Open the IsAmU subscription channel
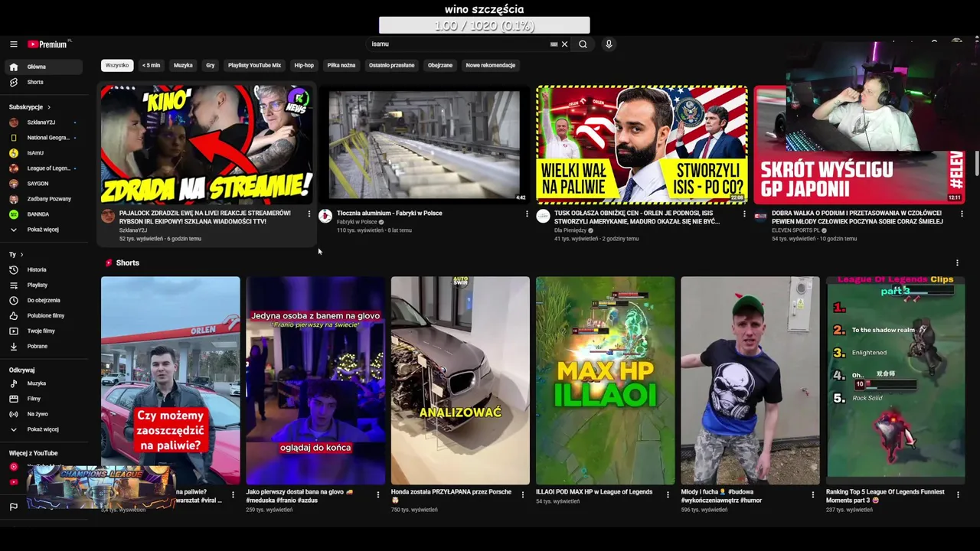The width and height of the screenshot is (980, 551). tap(44, 153)
